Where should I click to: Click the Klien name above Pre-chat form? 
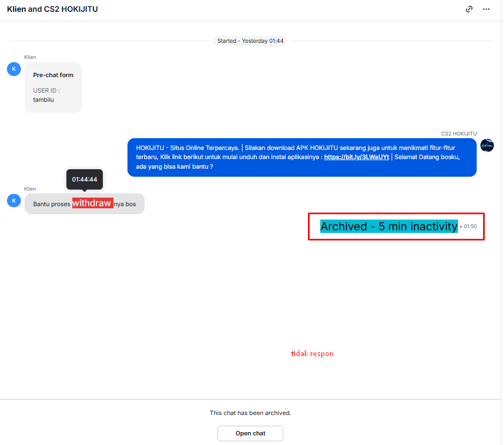click(30, 57)
